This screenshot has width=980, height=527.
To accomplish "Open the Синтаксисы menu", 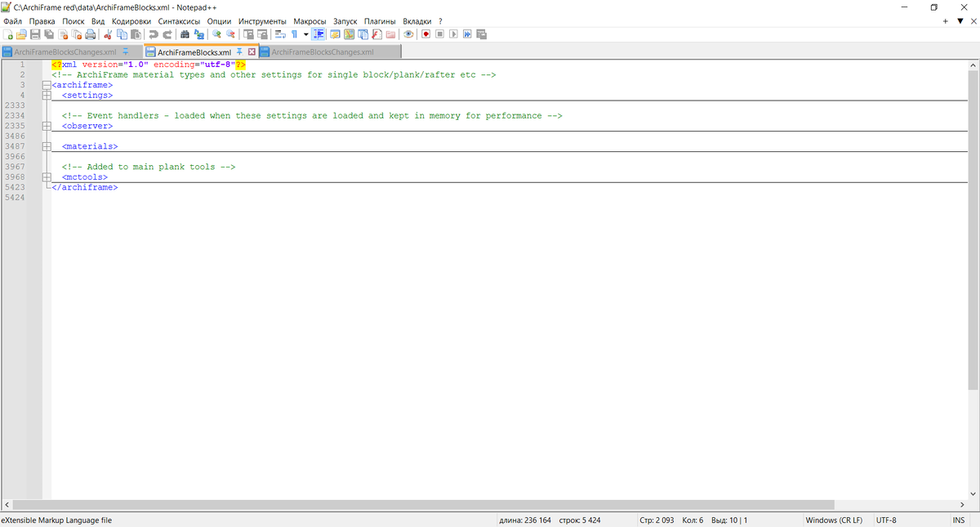I will (x=179, y=21).
